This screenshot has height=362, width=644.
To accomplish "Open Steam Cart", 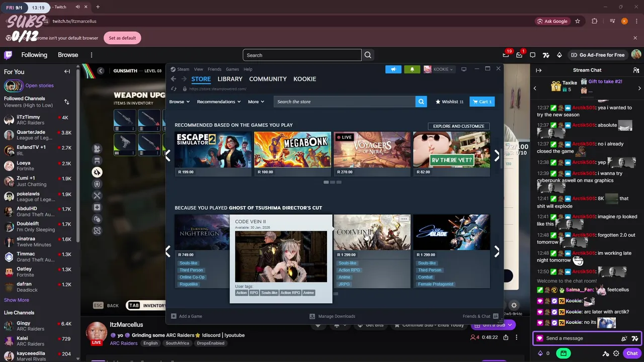I will [481, 102].
